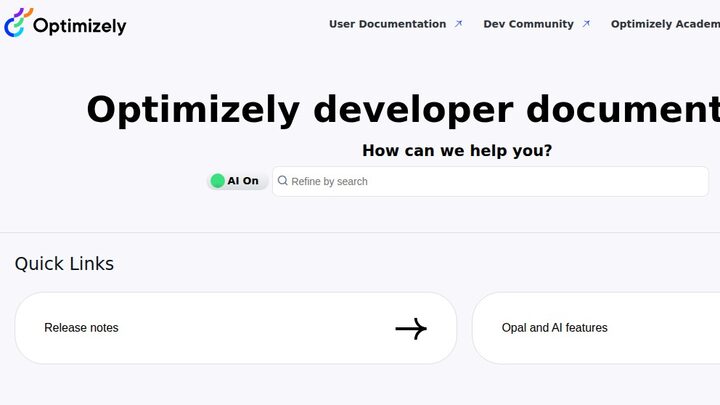Click the How can we help you? heading
Image resolution: width=720 pixels, height=405 pixels.
(457, 151)
